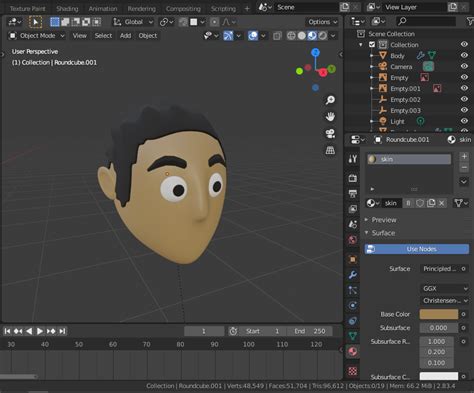The width and height of the screenshot is (474, 393).
Task: Play the animation forward
Action: [40, 331]
